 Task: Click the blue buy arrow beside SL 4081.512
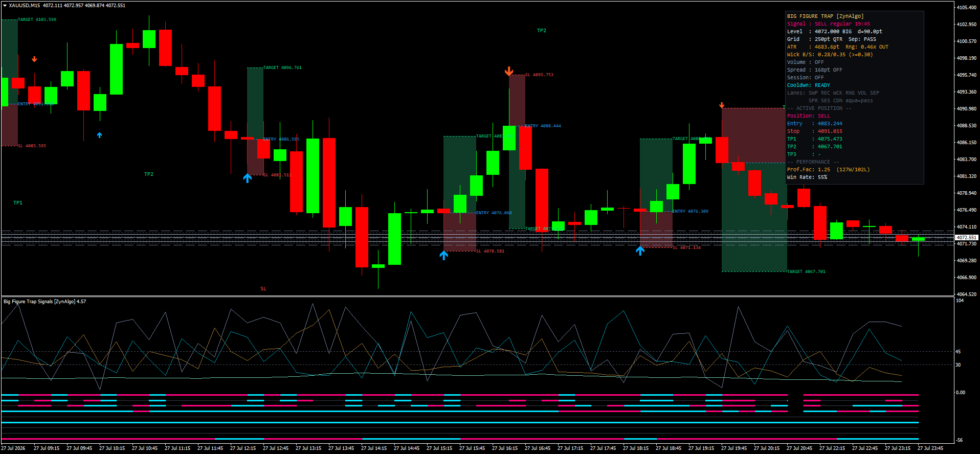coord(248,178)
